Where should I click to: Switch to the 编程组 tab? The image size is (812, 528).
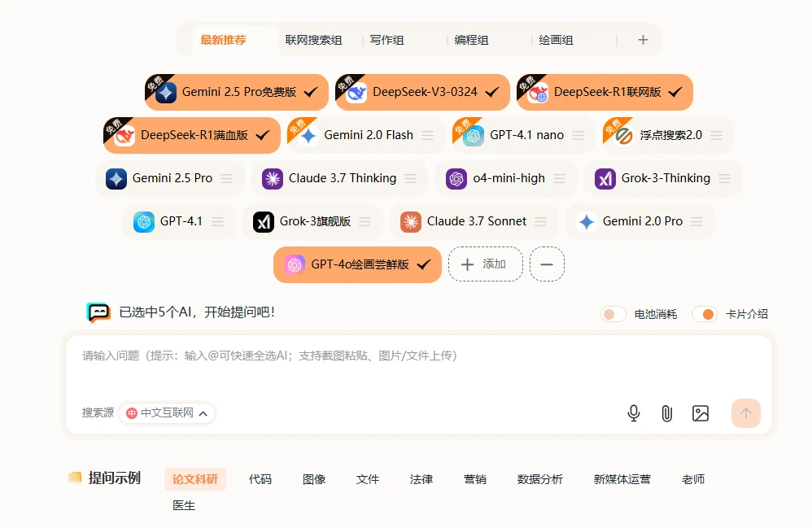pyautogui.click(x=471, y=40)
